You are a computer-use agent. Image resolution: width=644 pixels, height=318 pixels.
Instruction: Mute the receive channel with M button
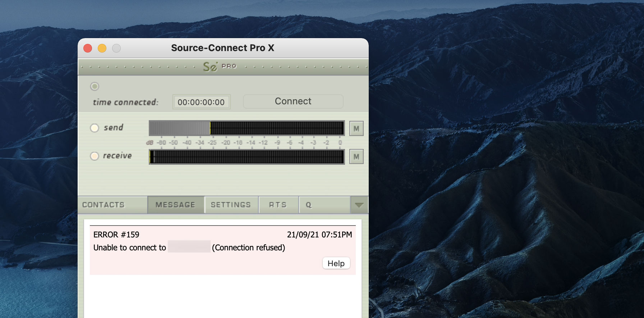356,156
